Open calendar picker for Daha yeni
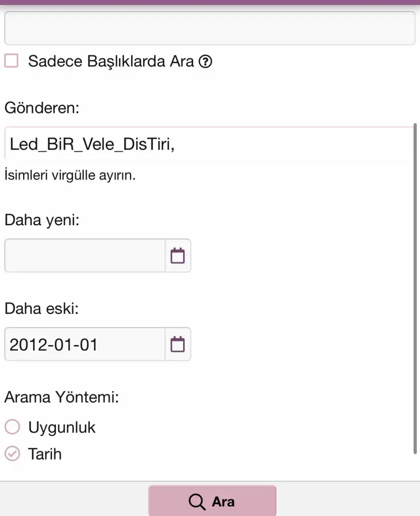The image size is (420, 516). (x=177, y=255)
